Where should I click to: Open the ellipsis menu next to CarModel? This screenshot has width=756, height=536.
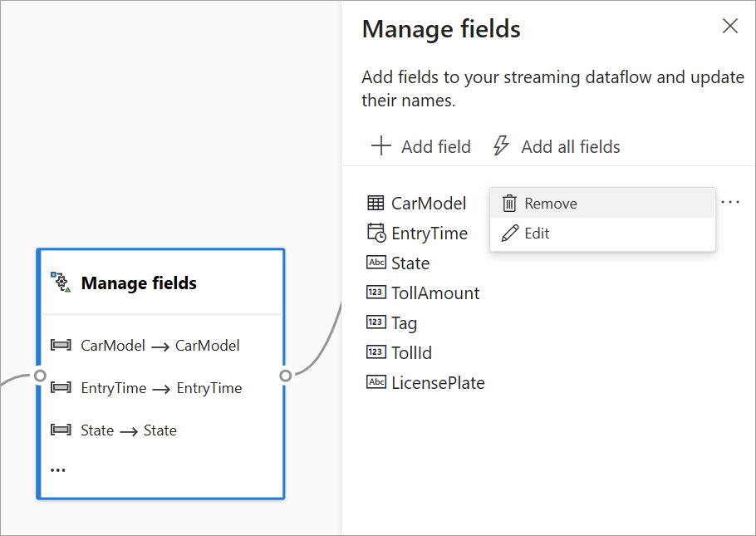pyautogui.click(x=729, y=201)
